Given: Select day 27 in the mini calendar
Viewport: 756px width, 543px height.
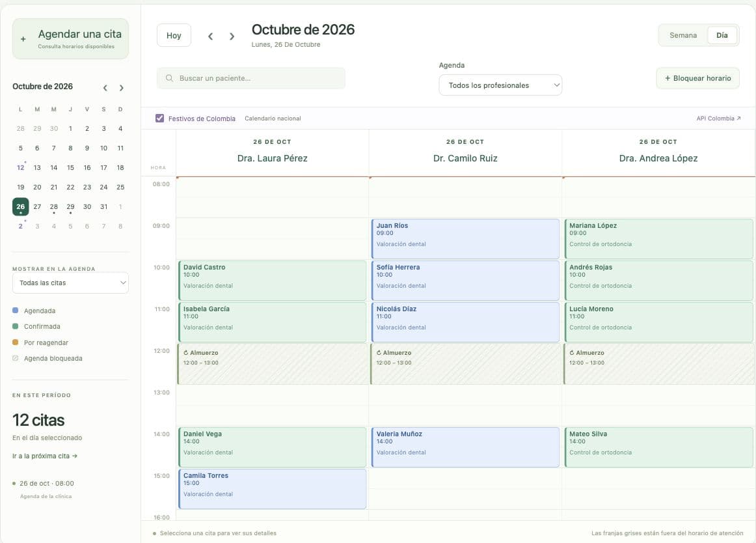Looking at the screenshot, I should click(37, 206).
